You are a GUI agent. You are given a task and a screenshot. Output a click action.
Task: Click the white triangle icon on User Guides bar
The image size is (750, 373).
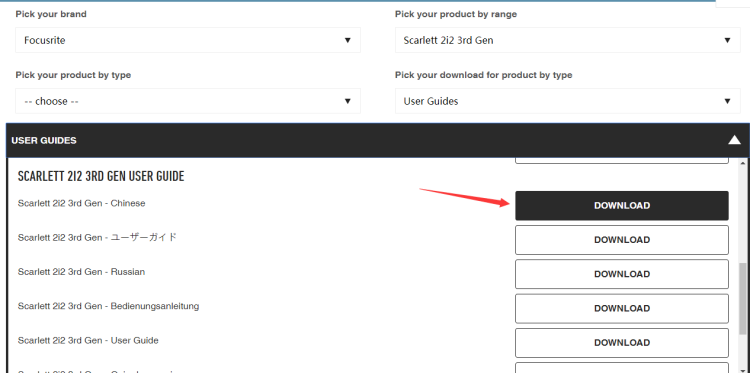tap(734, 140)
